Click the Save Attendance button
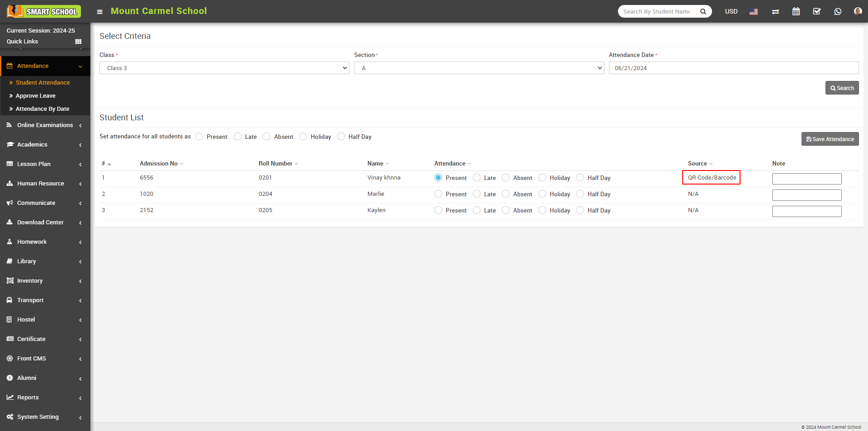This screenshot has height=431, width=868. (830, 139)
